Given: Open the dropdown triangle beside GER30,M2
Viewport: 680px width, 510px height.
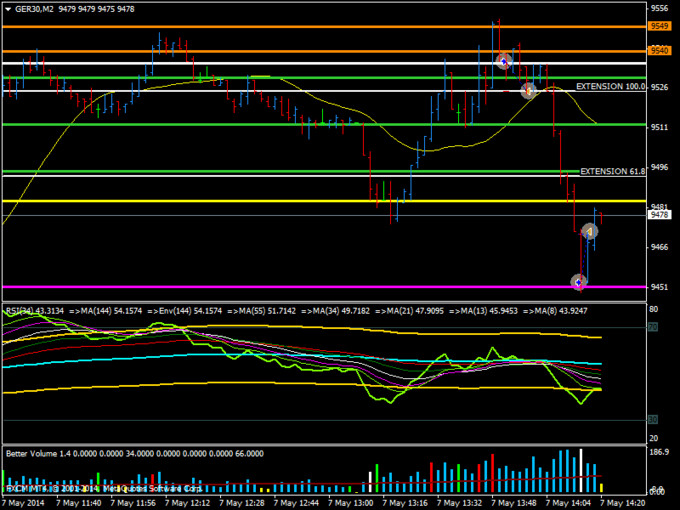Looking at the screenshot, I should click(7, 8).
